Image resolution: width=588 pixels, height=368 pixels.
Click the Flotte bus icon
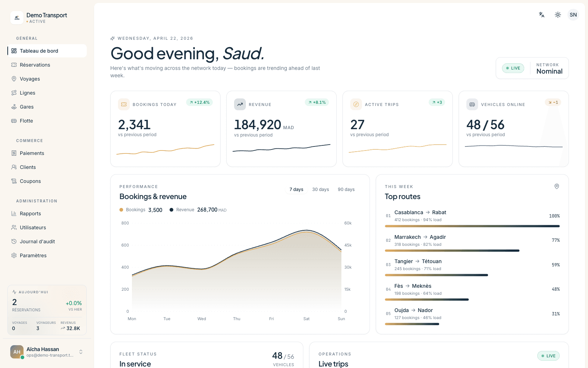pos(14,121)
